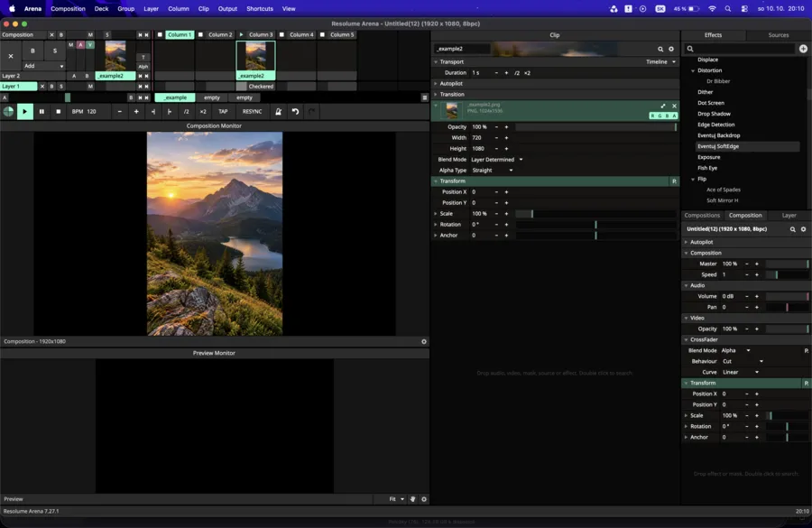Click the Composition Monitor settings gear
The height and width of the screenshot is (528, 812).
click(424, 341)
